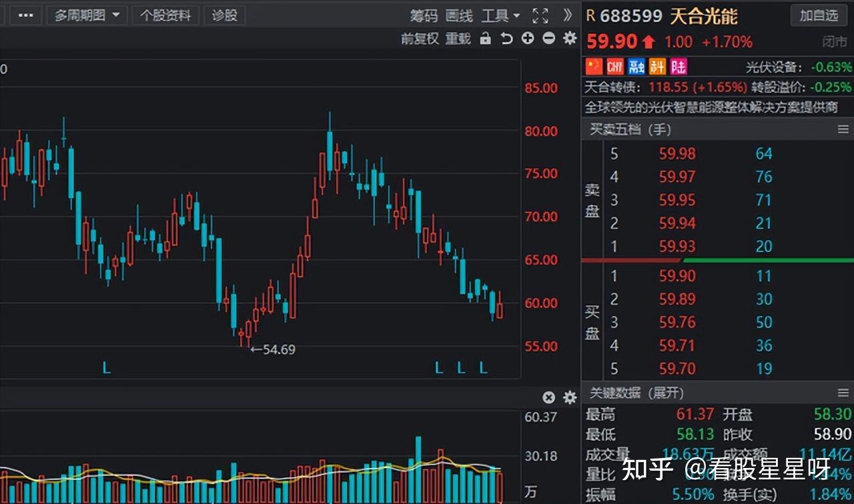The image size is (854, 504).
Task: Click the 买卖五档 (手) header
Action: [630, 129]
